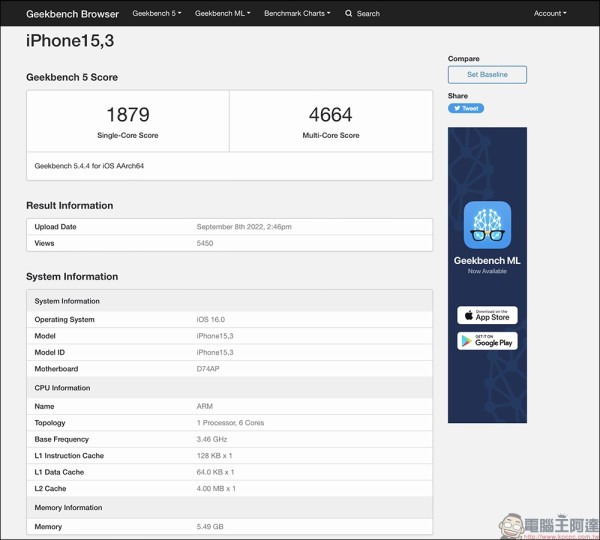Screen dimensions: 600x540
Task: Click the mascot watermark logo at bottom right
Action: point(513,524)
